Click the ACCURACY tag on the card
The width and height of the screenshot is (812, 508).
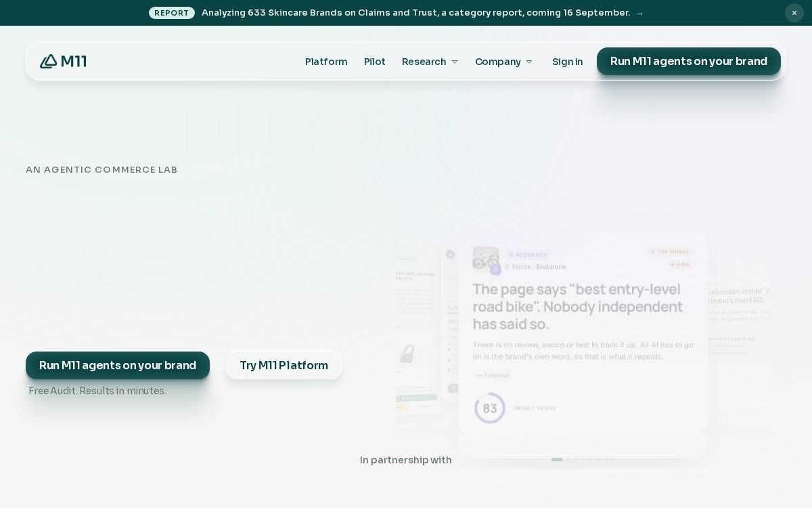(527, 255)
